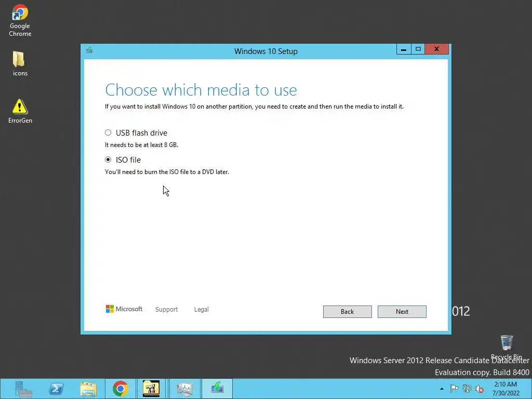Image resolution: width=532 pixels, height=399 pixels.
Task: Go back using the Back button
Action: click(347, 312)
